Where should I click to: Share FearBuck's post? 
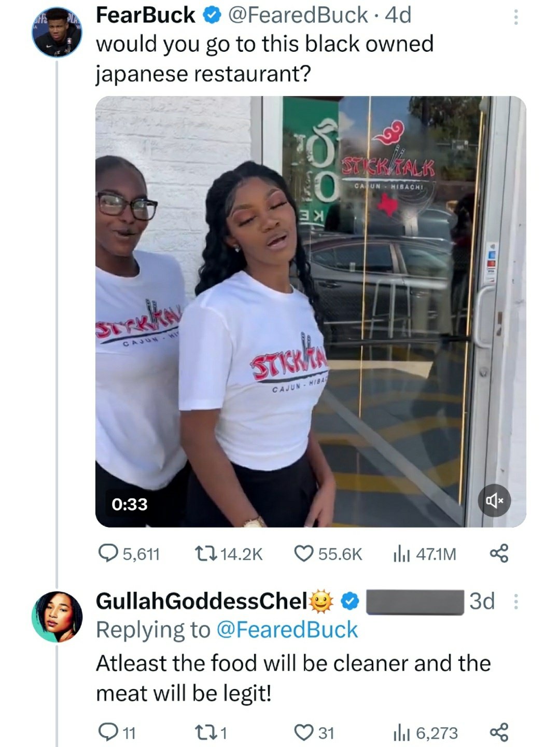click(499, 554)
